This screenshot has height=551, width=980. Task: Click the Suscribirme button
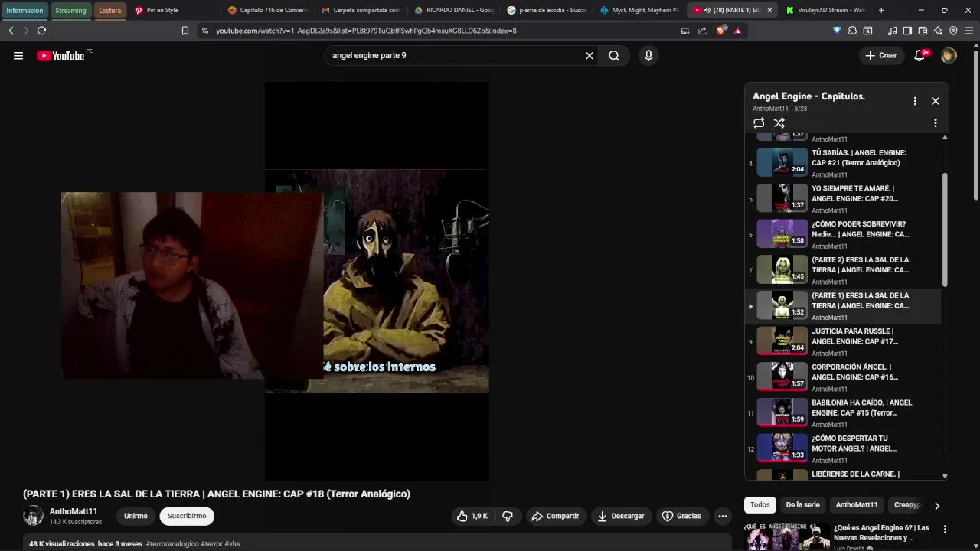(187, 516)
